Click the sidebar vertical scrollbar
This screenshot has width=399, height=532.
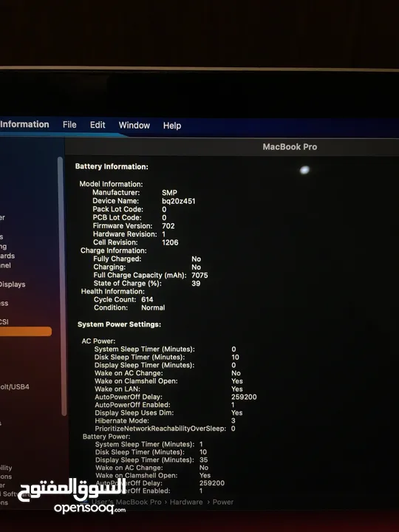(62, 286)
